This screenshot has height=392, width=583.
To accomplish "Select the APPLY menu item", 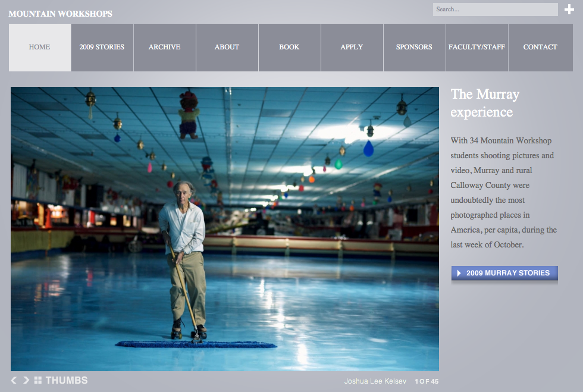I will point(352,47).
